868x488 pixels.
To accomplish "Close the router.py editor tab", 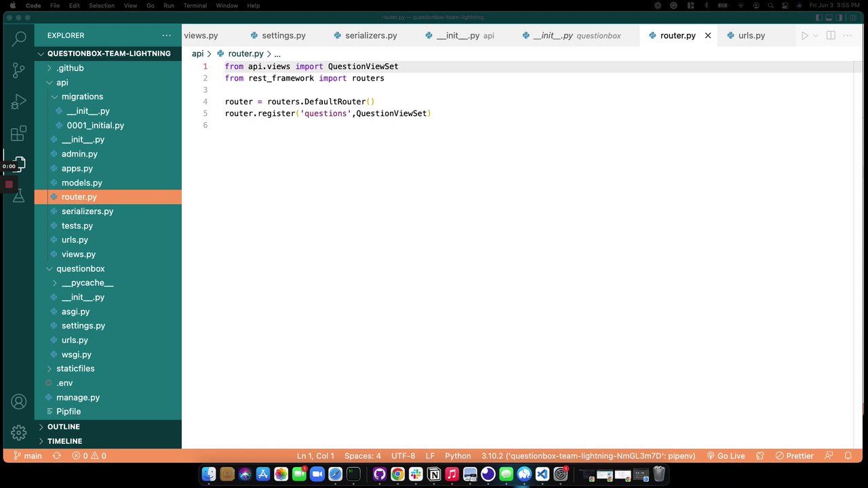I will (708, 35).
